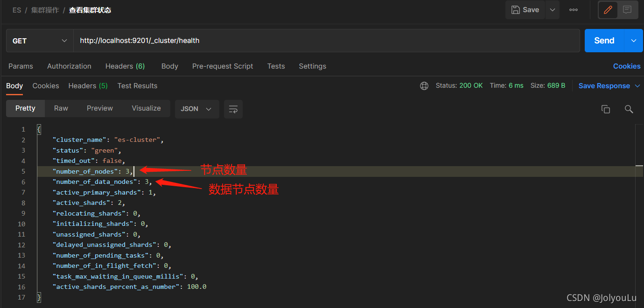Select the response Headers (5) tab
This screenshot has height=308, width=644.
coord(88,86)
